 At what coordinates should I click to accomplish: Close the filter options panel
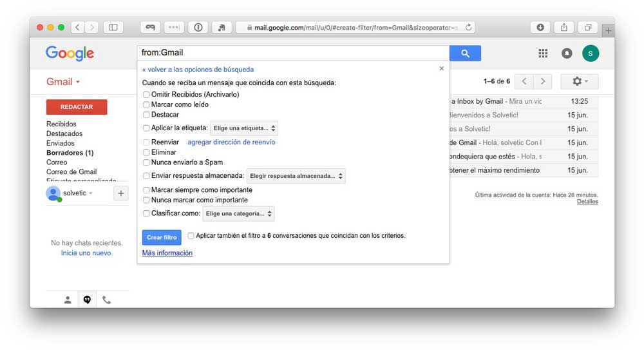pyautogui.click(x=441, y=68)
